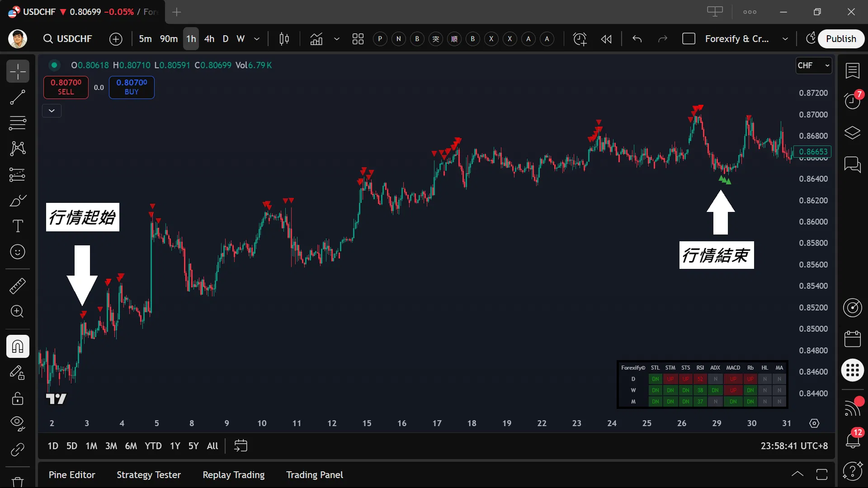The height and width of the screenshot is (488, 868).
Task: Expand the time interval dropdown chevron
Action: (x=257, y=39)
